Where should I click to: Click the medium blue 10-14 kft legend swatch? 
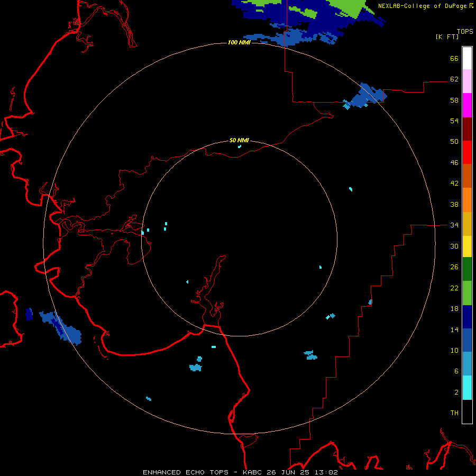[467, 340]
